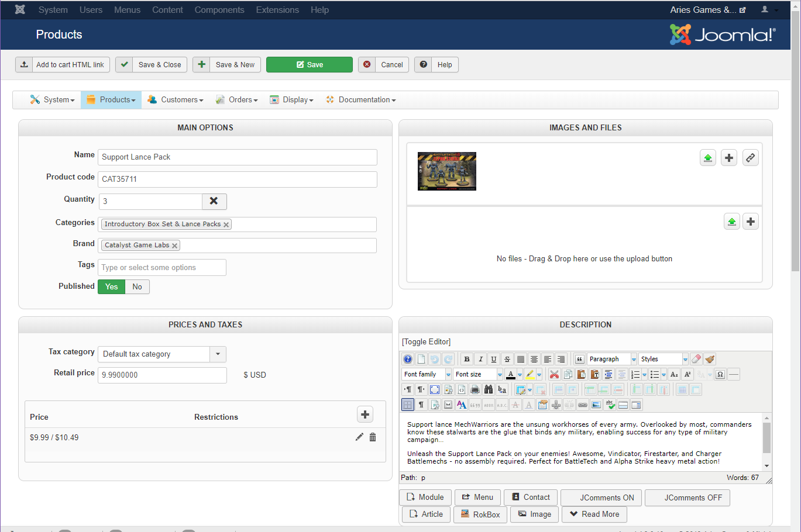Expand the Orders dropdown menu
The height and width of the screenshot is (532, 801).
click(x=237, y=100)
